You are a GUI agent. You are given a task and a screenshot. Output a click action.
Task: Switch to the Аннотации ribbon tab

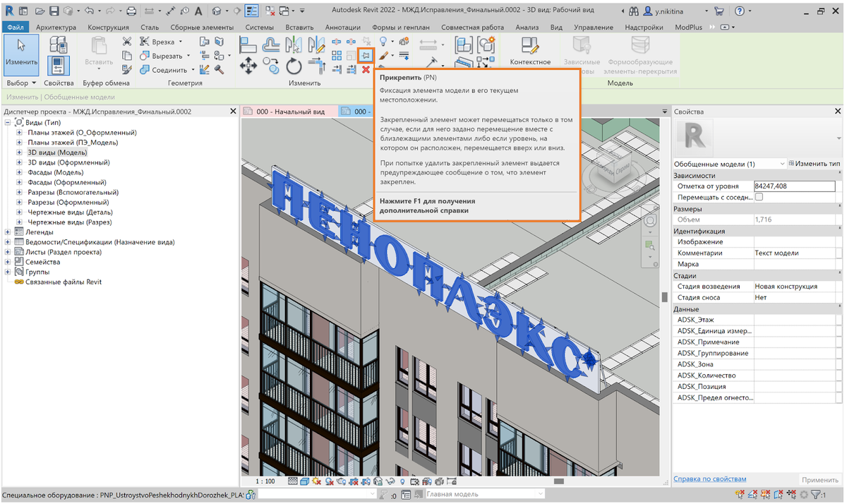[342, 27]
